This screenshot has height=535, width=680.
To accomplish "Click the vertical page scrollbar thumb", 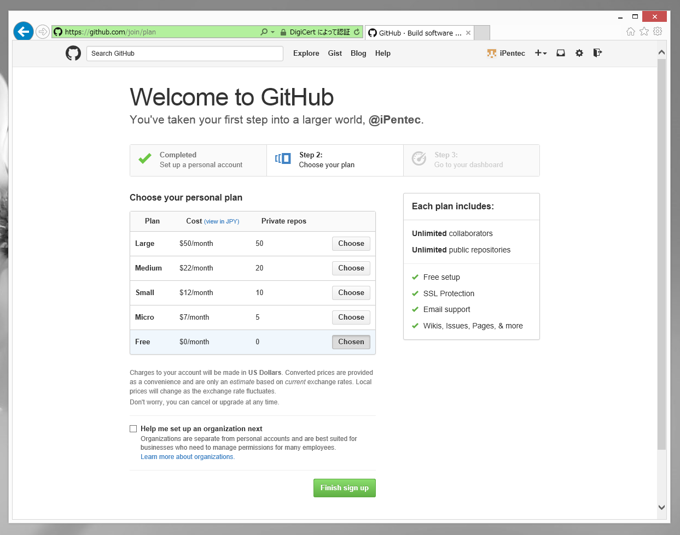I will point(661,254).
